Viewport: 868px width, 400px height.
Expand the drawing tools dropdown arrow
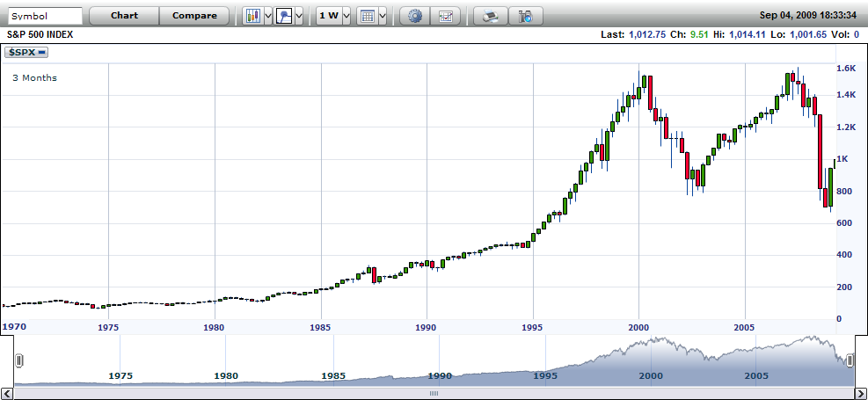coord(299,16)
